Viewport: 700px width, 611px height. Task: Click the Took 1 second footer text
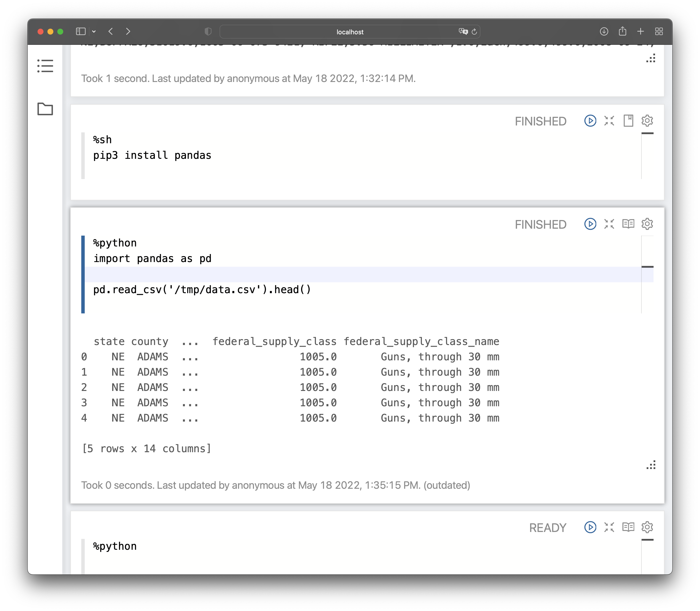point(248,79)
